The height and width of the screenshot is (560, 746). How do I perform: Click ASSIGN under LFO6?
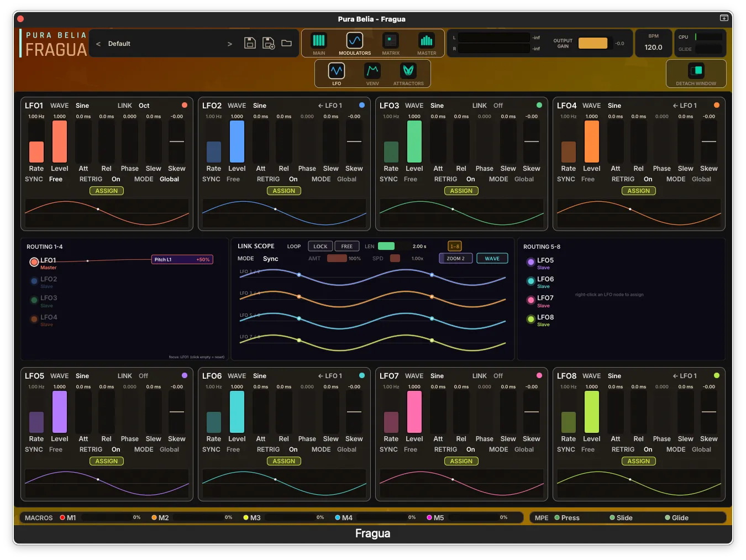[284, 461]
